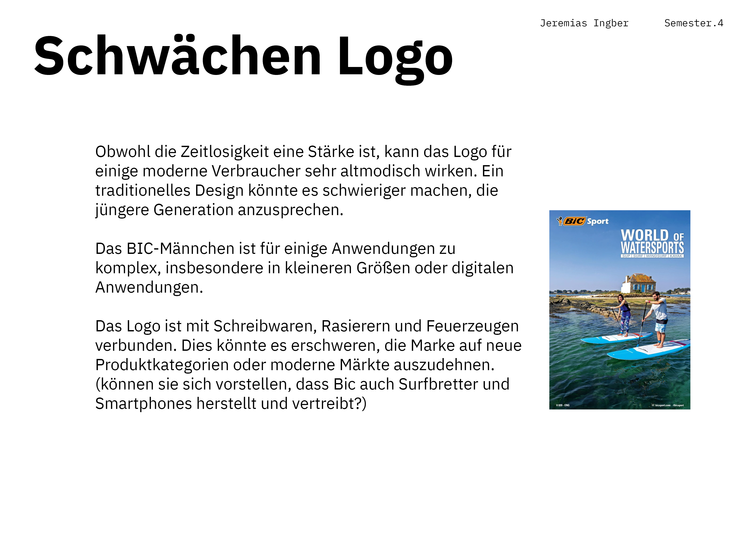The width and height of the screenshot is (756, 534).
Task: Click the '#bicsport' hashtag on the cover
Action: click(x=678, y=405)
